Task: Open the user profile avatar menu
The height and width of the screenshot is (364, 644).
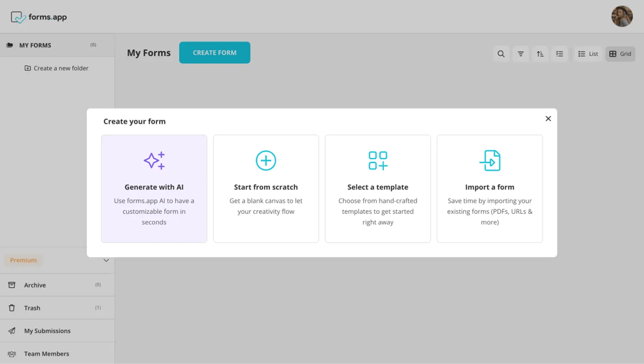Action: (621, 17)
